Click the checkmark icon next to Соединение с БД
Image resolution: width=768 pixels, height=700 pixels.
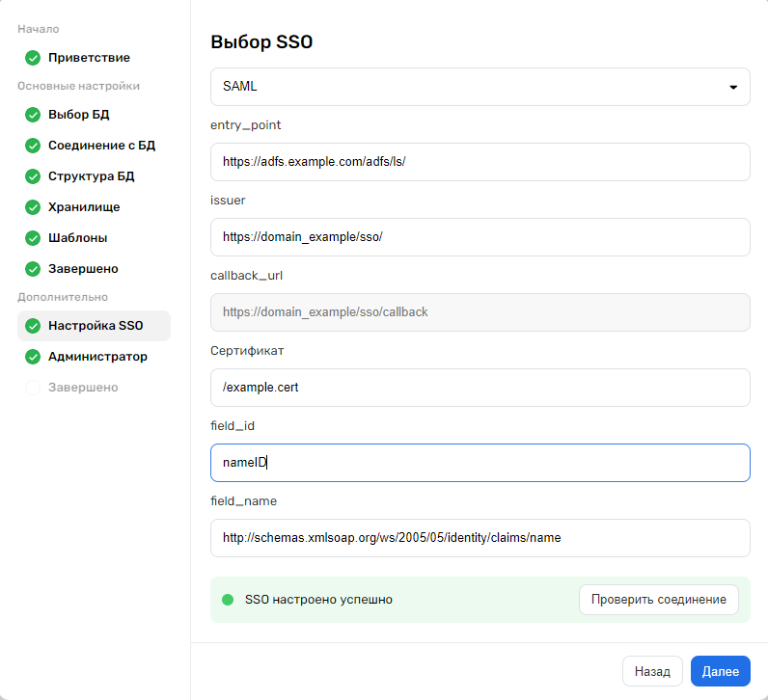click(33, 146)
